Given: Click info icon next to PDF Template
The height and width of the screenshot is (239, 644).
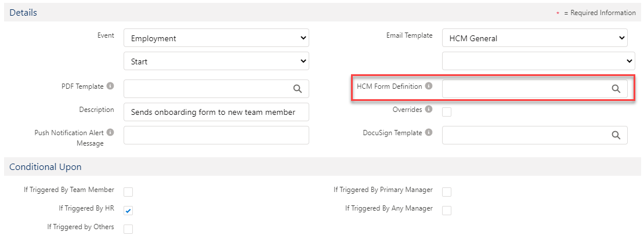Looking at the screenshot, I should point(110,86).
